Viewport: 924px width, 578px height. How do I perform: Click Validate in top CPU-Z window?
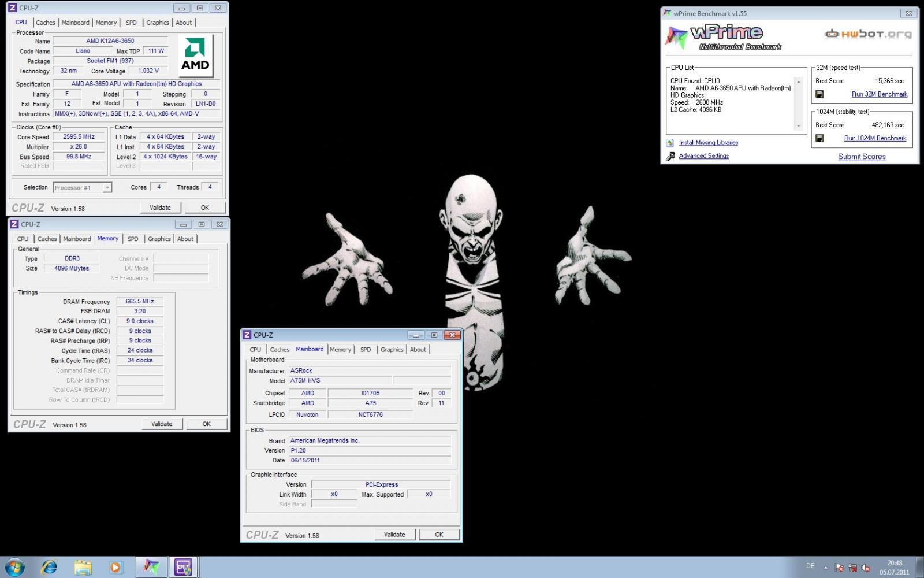coord(160,208)
